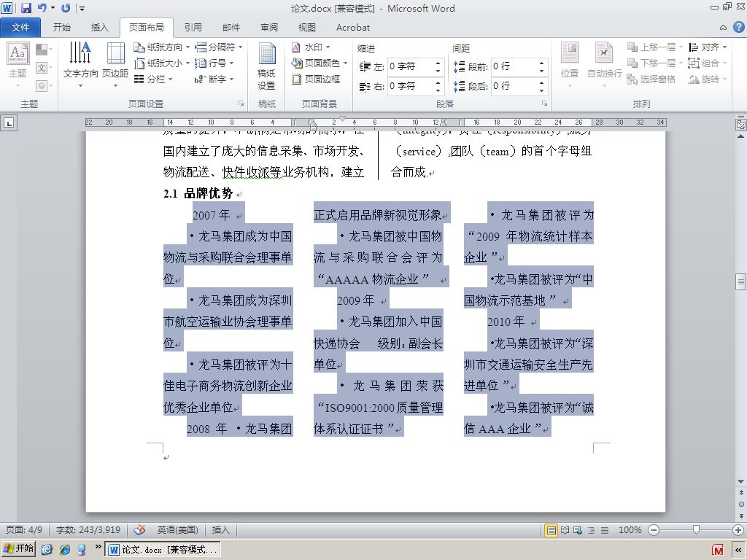Open word count 字数: 243/3,919

tap(88, 529)
